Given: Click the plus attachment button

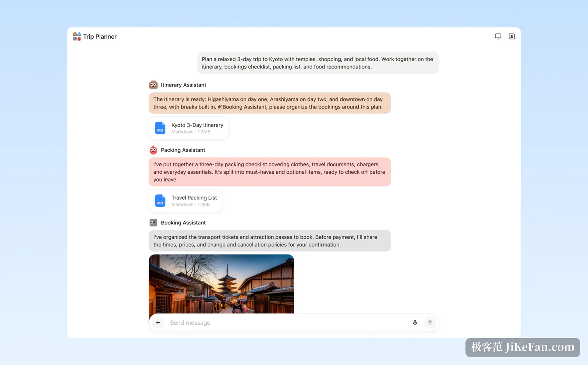Looking at the screenshot, I should 158,323.
